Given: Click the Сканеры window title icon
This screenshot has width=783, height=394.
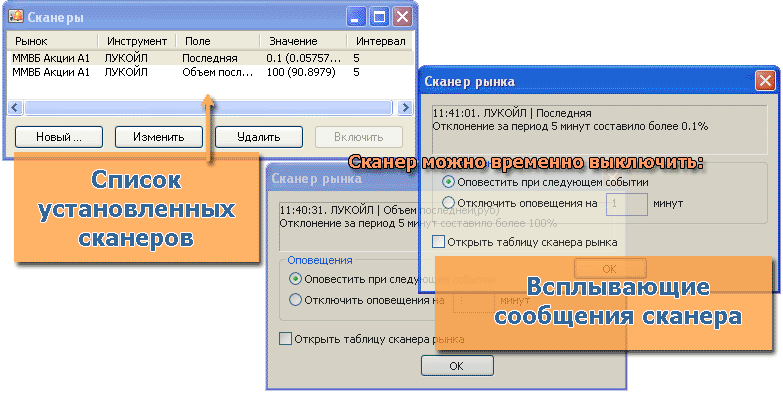Looking at the screenshot, I should tap(16, 16).
